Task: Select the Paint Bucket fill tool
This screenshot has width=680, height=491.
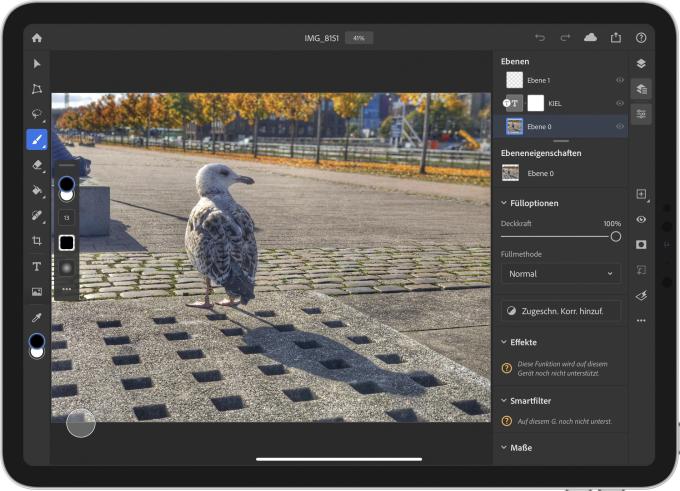Action: [x=37, y=190]
